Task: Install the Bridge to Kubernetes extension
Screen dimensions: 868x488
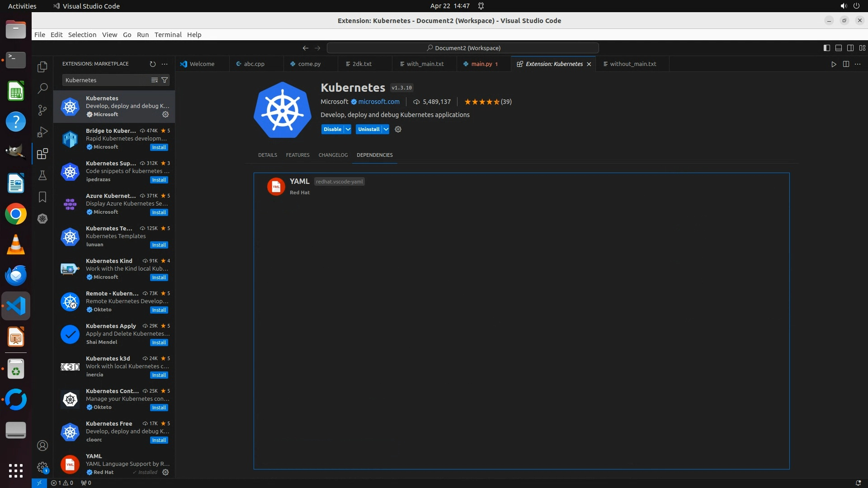Action: pos(159,147)
